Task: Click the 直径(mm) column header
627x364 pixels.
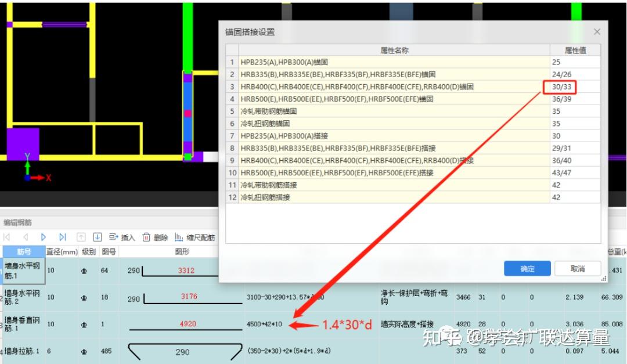Action: tap(62, 251)
